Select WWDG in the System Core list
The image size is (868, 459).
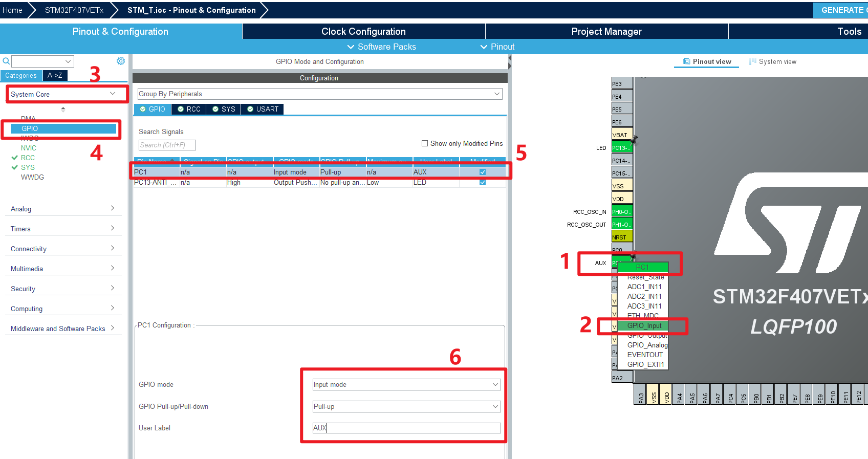tap(32, 177)
